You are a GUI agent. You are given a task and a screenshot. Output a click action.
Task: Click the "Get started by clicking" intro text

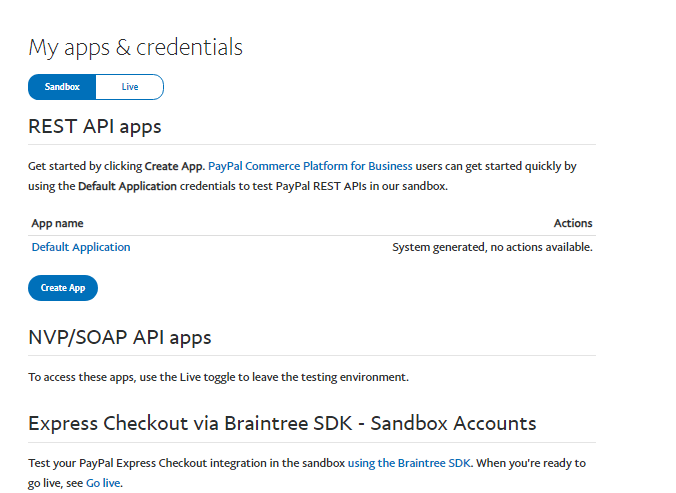pyautogui.click(x=85, y=166)
